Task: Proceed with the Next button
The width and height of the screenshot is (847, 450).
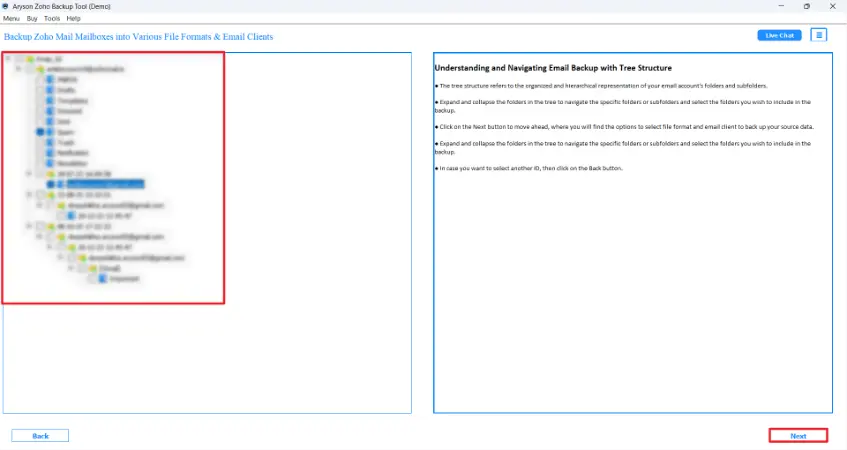Action: [x=798, y=436]
